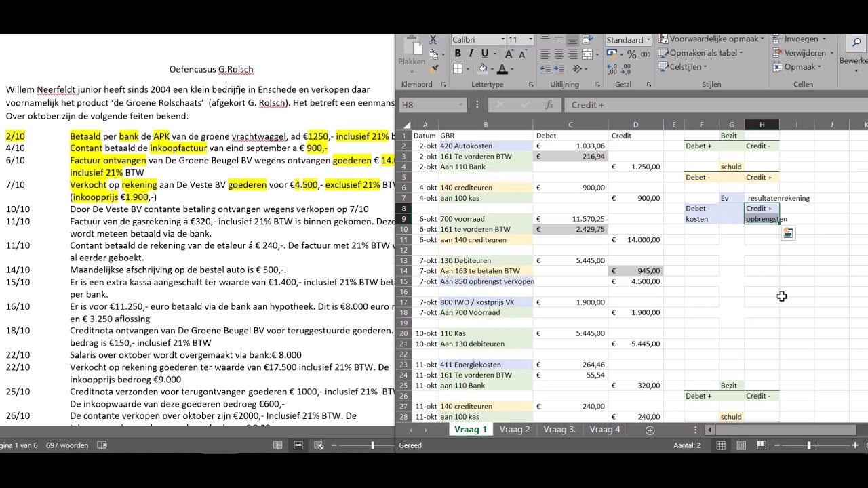Toggle italic formatting in Excel

coord(471,53)
